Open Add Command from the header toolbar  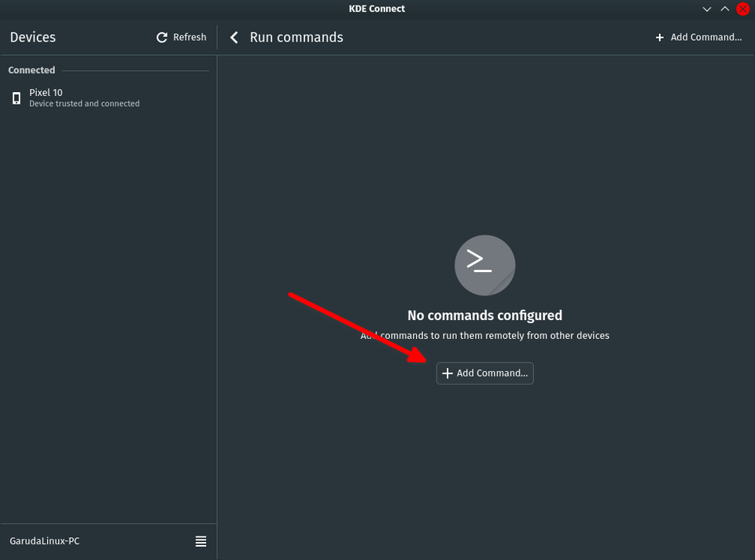coord(698,37)
